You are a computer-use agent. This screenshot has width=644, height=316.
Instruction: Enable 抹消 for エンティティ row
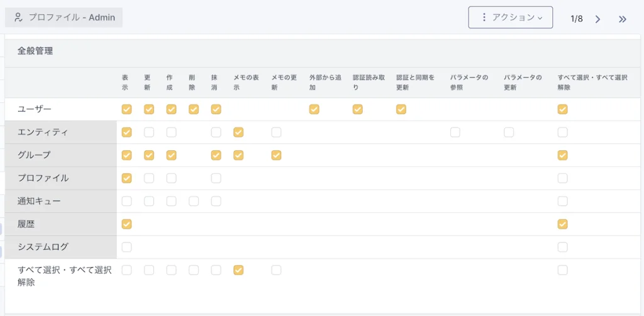216,132
